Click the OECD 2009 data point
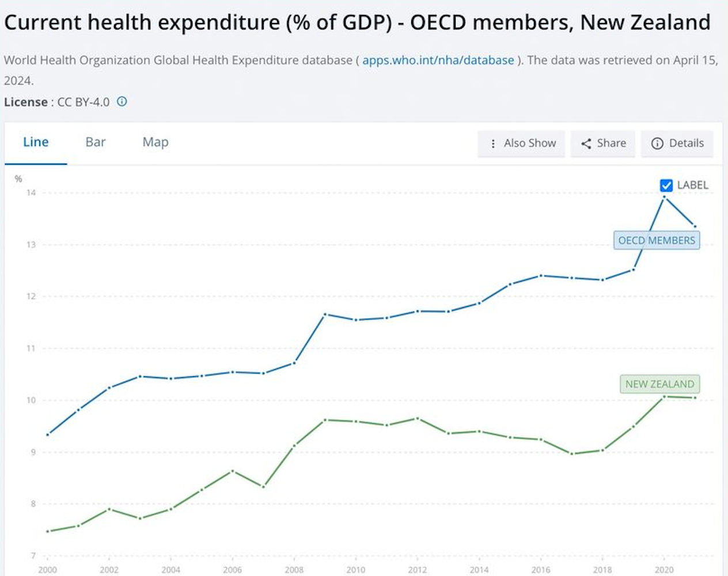Screen dimensions: 728x576 325,314
